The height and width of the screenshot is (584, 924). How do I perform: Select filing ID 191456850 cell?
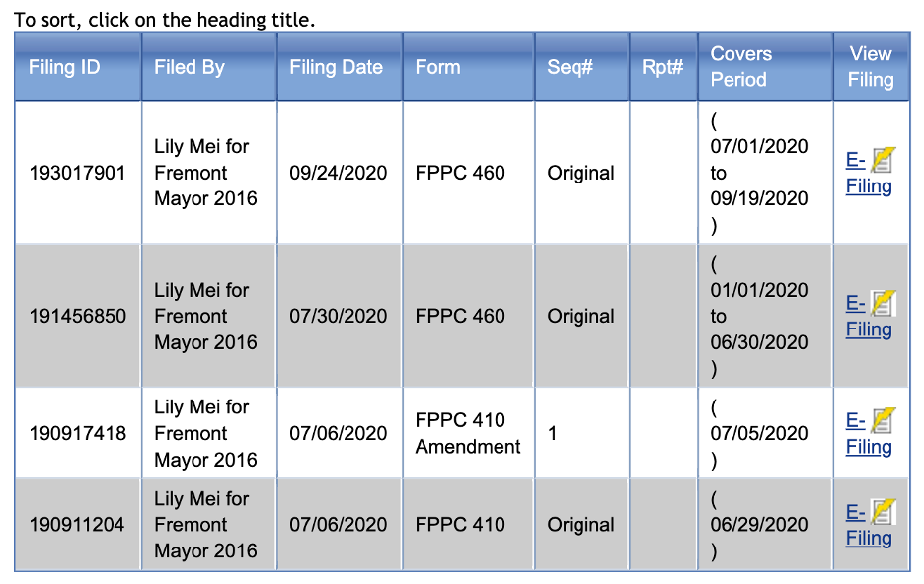click(78, 316)
